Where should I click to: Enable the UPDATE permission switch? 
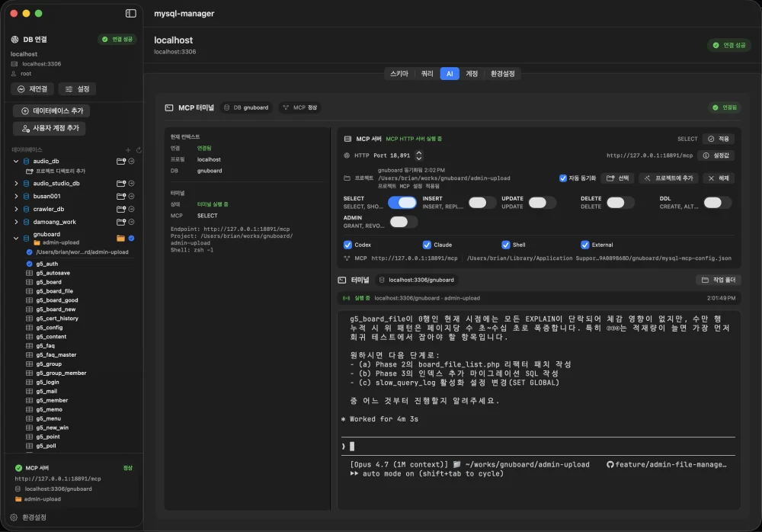click(542, 202)
